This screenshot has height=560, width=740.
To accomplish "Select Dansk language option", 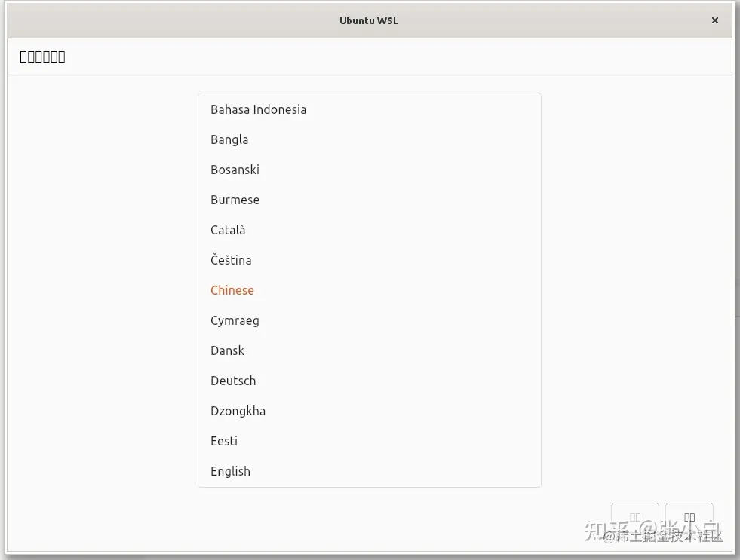I will click(369, 350).
